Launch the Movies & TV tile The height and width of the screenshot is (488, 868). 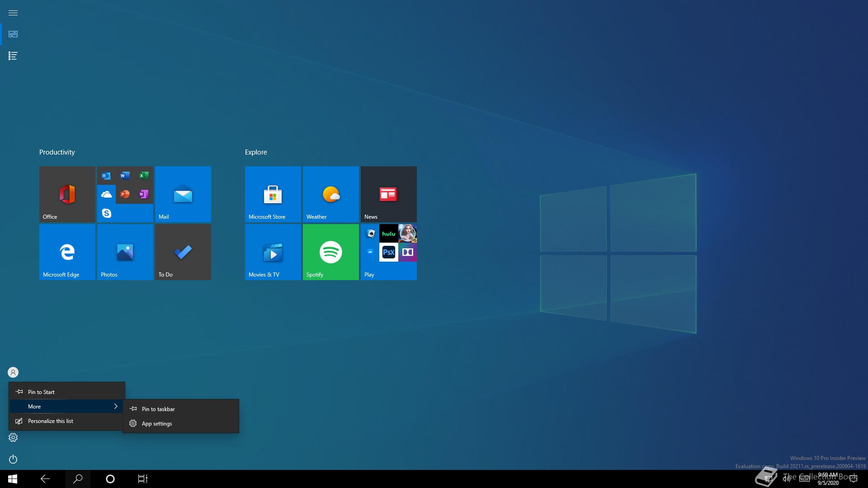(273, 252)
